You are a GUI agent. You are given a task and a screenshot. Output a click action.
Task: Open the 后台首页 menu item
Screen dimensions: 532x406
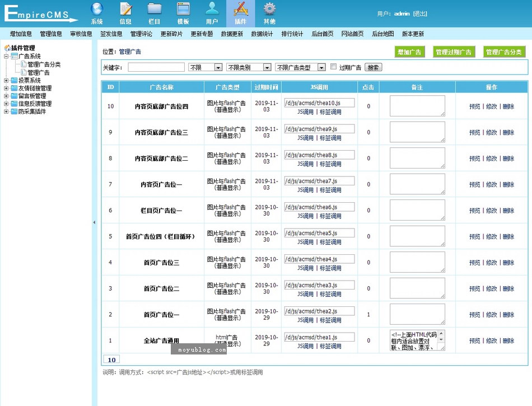point(323,34)
